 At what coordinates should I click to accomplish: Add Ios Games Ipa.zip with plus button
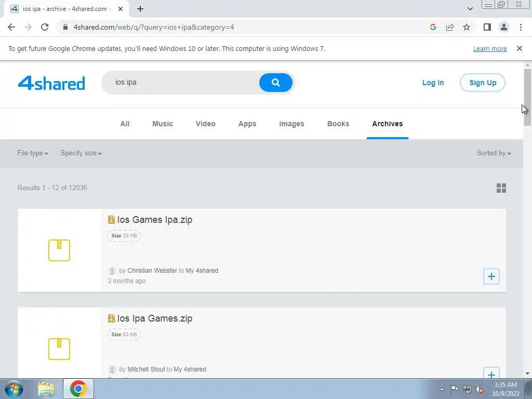(491, 276)
